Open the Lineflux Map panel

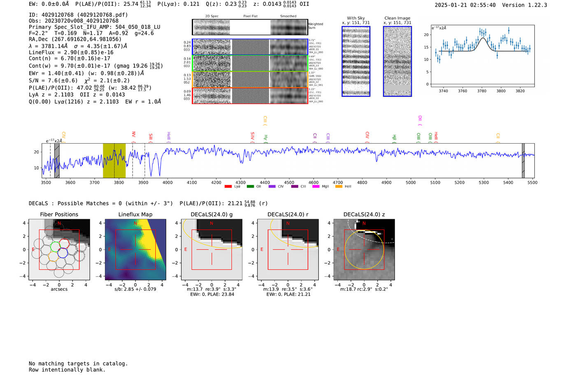click(135, 249)
